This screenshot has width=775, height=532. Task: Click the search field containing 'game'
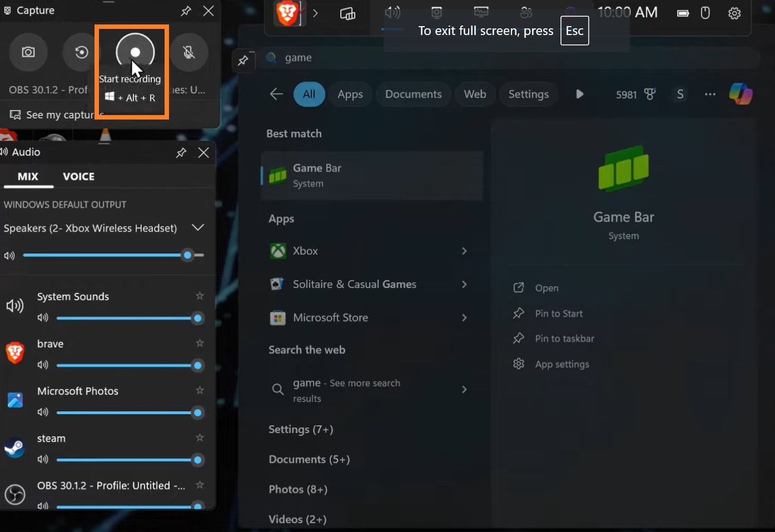(511, 58)
